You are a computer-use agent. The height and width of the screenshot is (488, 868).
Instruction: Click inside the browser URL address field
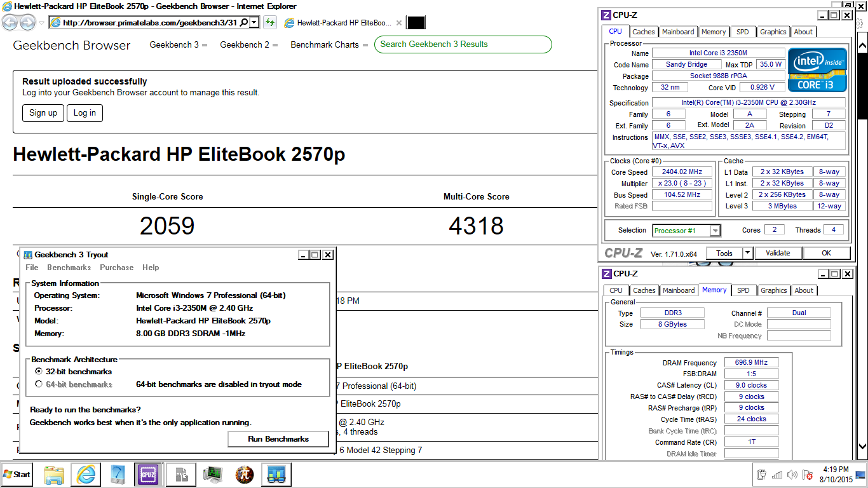[151, 22]
